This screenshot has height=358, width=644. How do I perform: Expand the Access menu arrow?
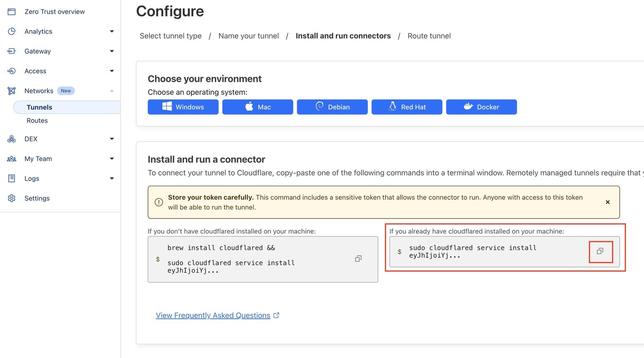click(x=112, y=71)
